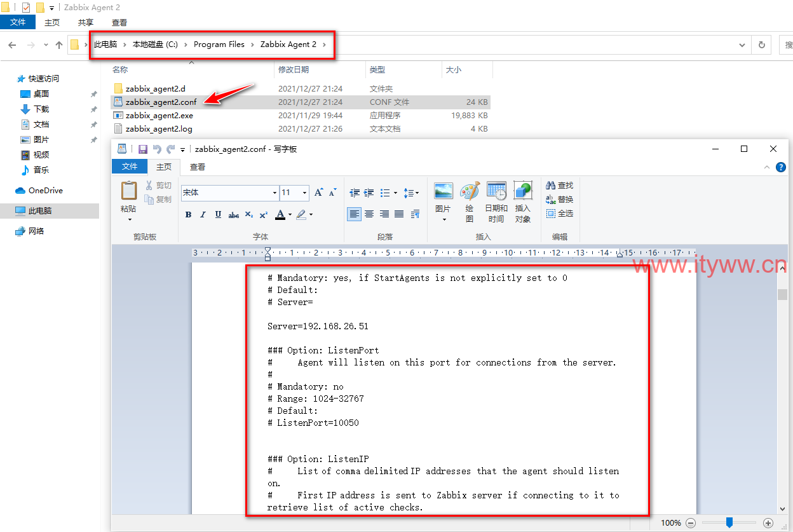
Task: Switch to the 查看 tab in WordPad
Action: tap(198, 167)
